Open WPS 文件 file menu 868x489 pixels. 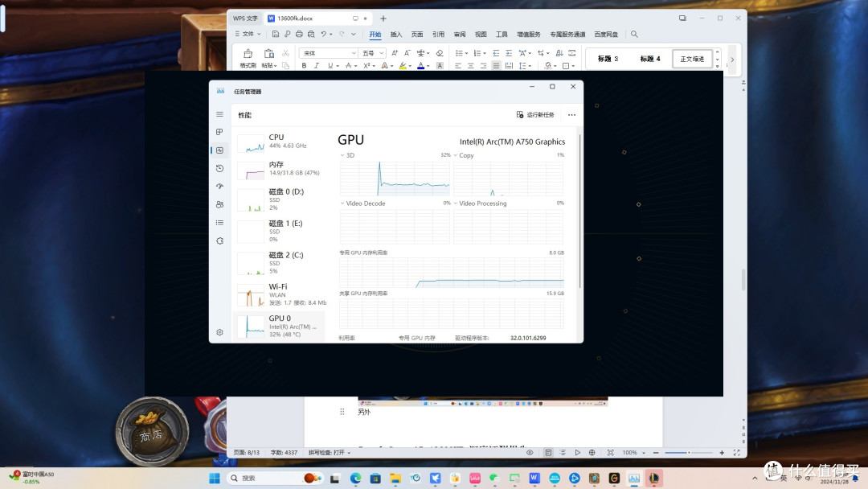[x=248, y=35]
